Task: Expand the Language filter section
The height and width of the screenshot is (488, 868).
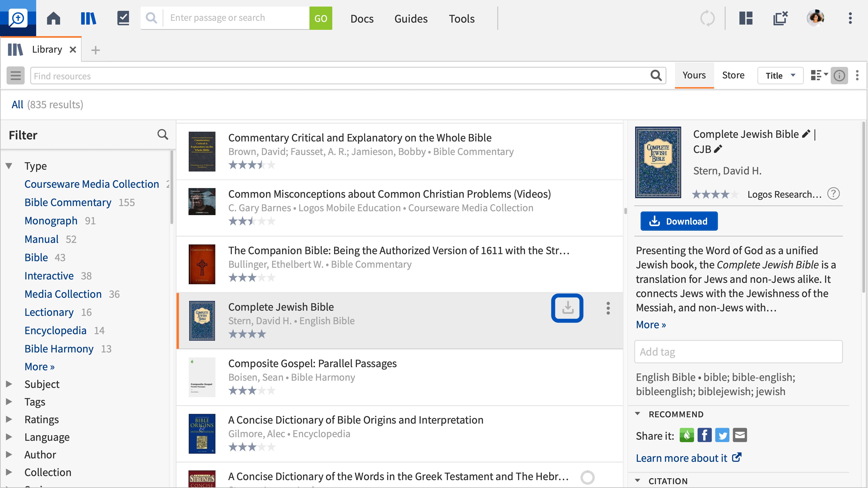Action: [x=9, y=437]
